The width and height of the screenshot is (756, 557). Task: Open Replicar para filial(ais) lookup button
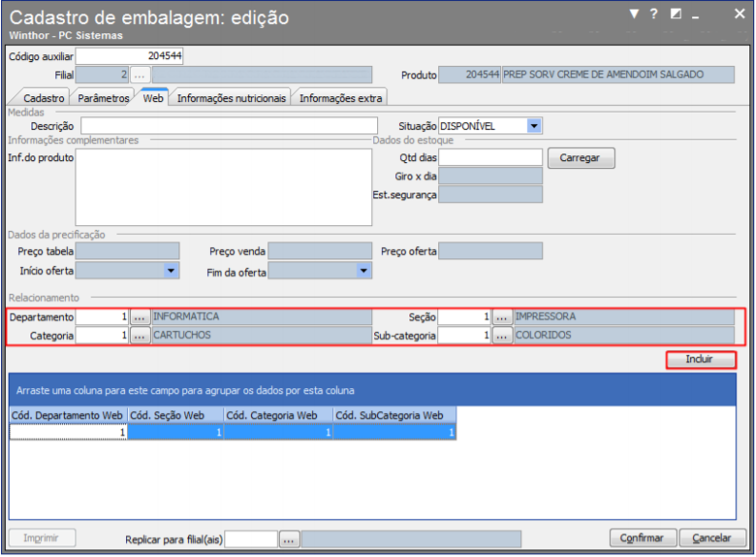289,540
